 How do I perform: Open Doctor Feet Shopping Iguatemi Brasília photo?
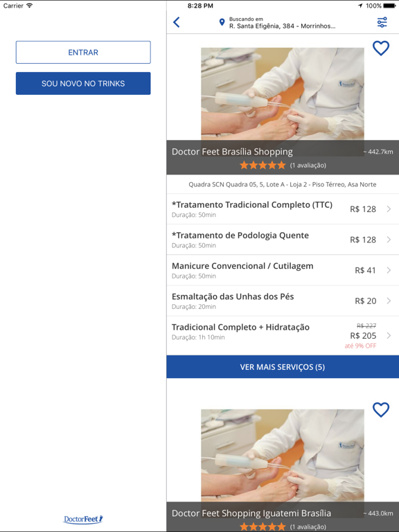pyautogui.click(x=283, y=455)
